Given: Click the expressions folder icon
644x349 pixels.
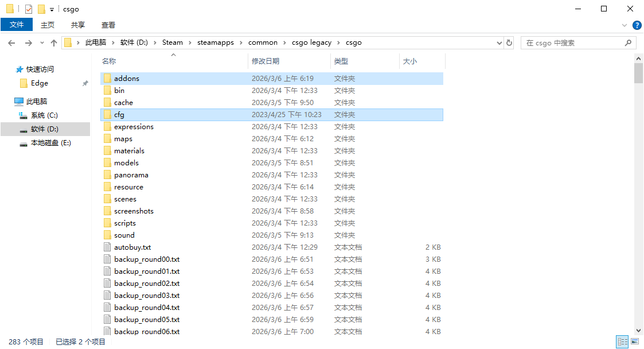Looking at the screenshot, I should pos(107,127).
